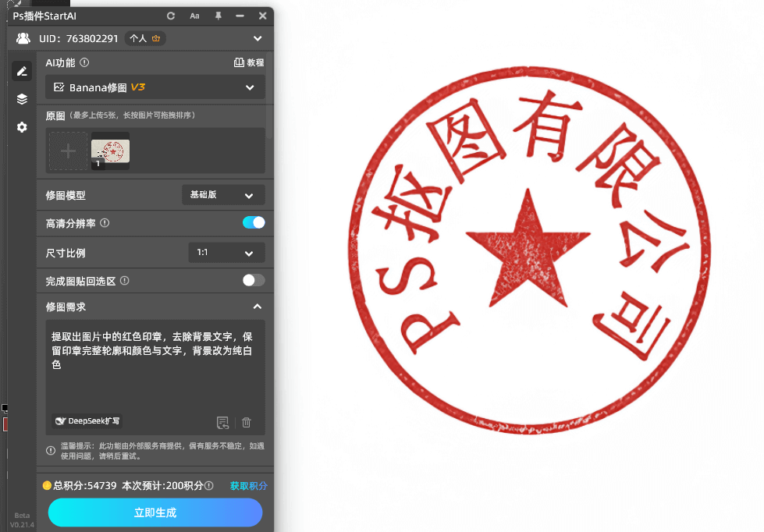
Task: Click the 立即生成 generate button
Action: click(x=155, y=512)
